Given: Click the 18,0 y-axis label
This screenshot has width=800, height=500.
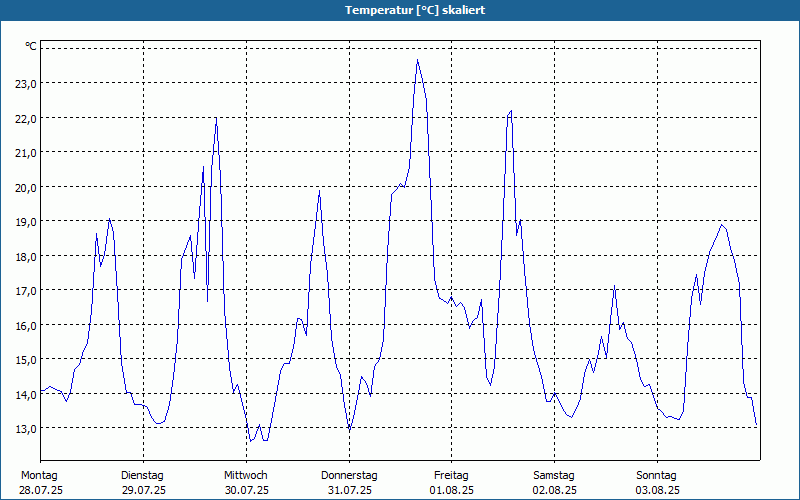Looking at the screenshot, I should [x=26, y=257].
